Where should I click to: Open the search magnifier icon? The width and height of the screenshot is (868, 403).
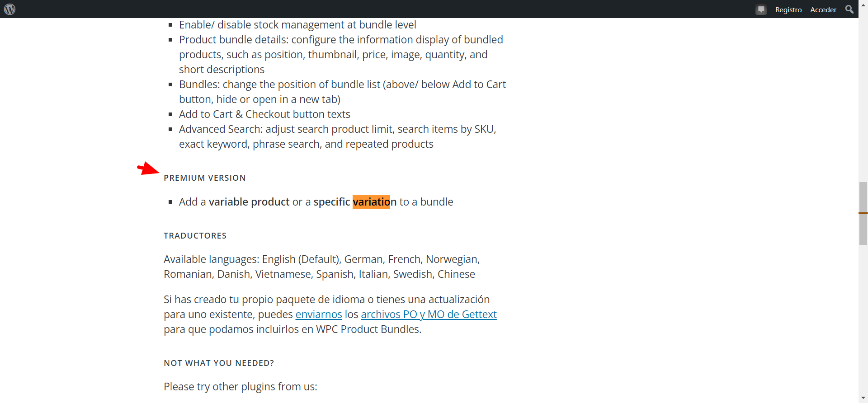click(849, 9)
